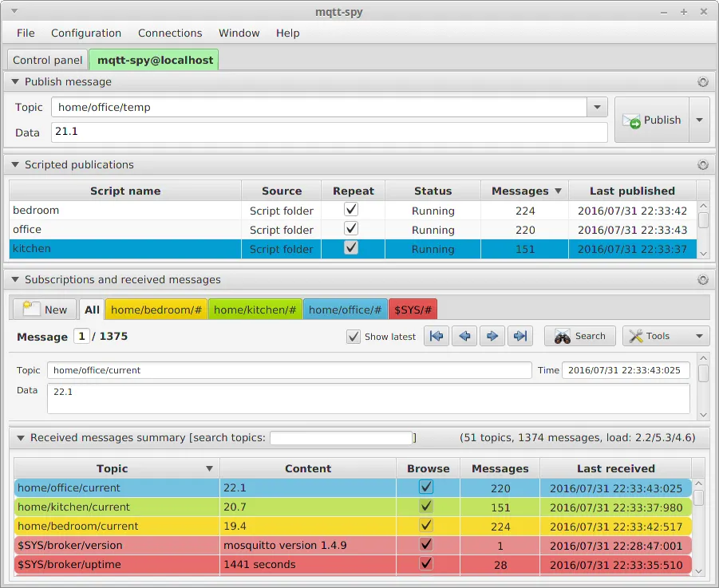Screen dimensions: 719x588
Task: Click the Script name column header
Action: (x=125, y=191)
